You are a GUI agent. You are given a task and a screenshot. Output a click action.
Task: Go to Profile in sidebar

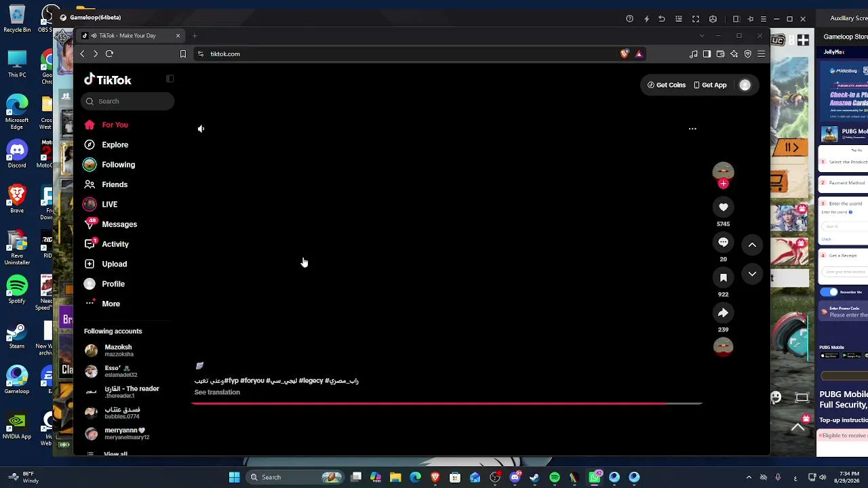[x=105, y=284]
